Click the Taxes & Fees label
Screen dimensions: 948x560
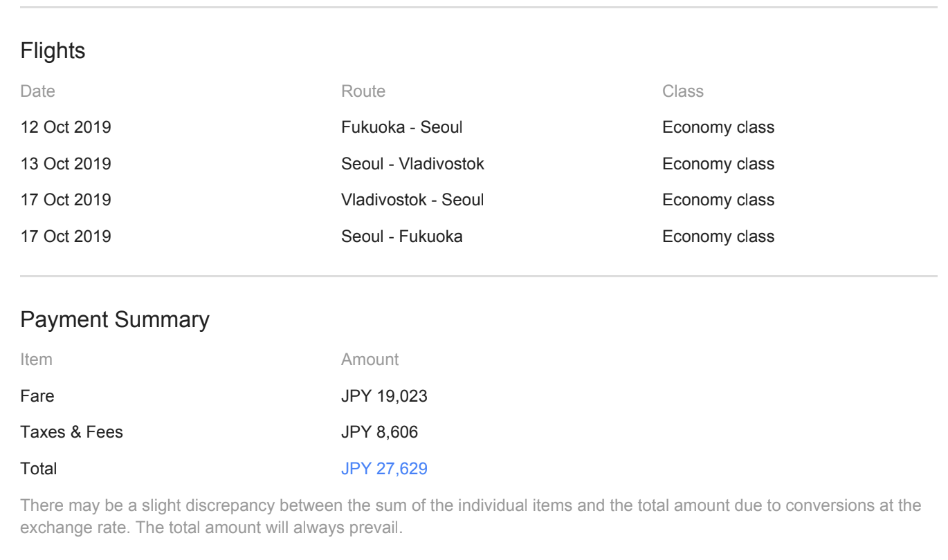pyautogui.click(x=72, y=432)
